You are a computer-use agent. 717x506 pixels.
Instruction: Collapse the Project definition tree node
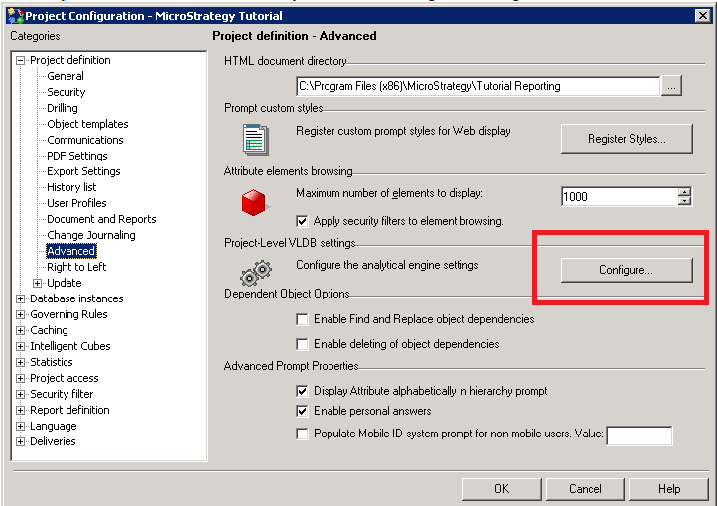pyautogui.click(x=21, y=61)
